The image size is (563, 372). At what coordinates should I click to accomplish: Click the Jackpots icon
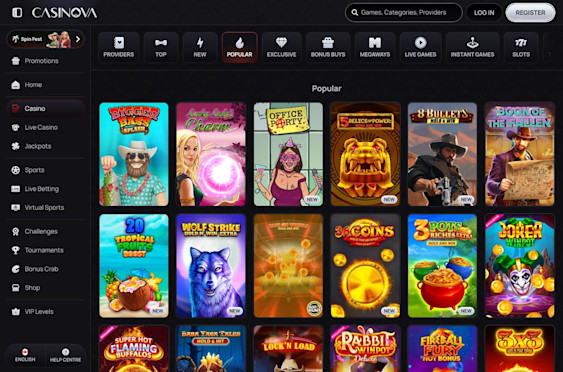[x=15, y=146]
